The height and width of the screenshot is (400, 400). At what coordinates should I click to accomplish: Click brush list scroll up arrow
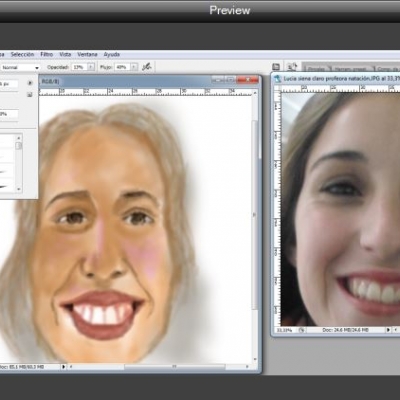click(x=19, y=137)
